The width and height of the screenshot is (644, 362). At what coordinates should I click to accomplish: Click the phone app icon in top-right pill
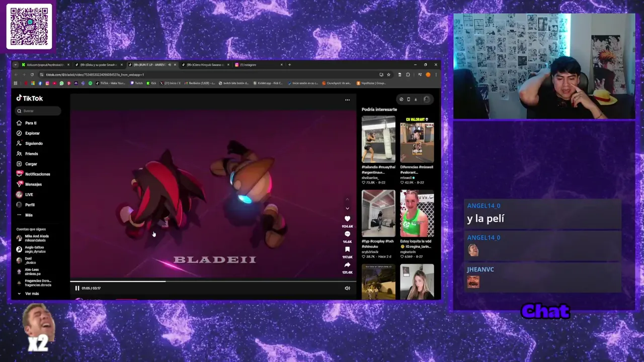pos(409,100)
